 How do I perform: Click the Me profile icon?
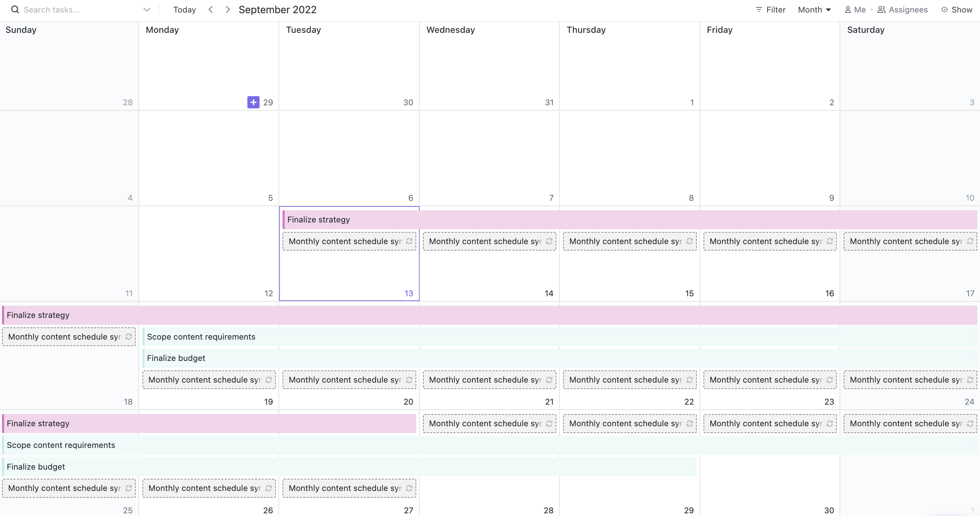coord(848,9)
